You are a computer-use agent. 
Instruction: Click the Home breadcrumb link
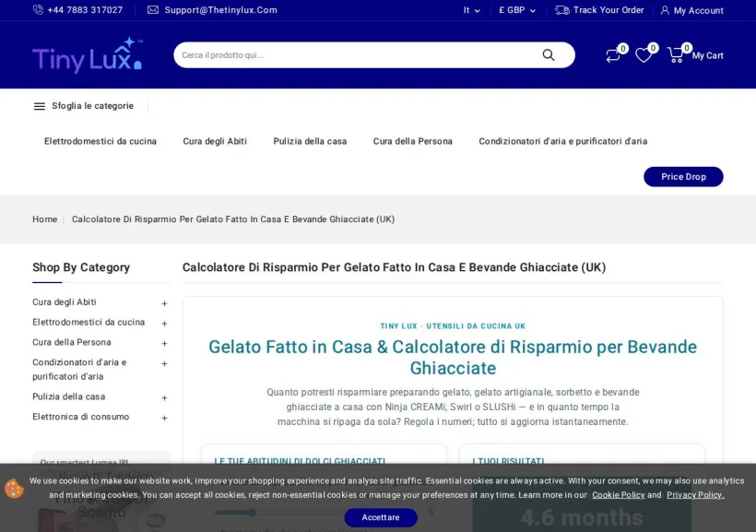click(x=45, y=219)
